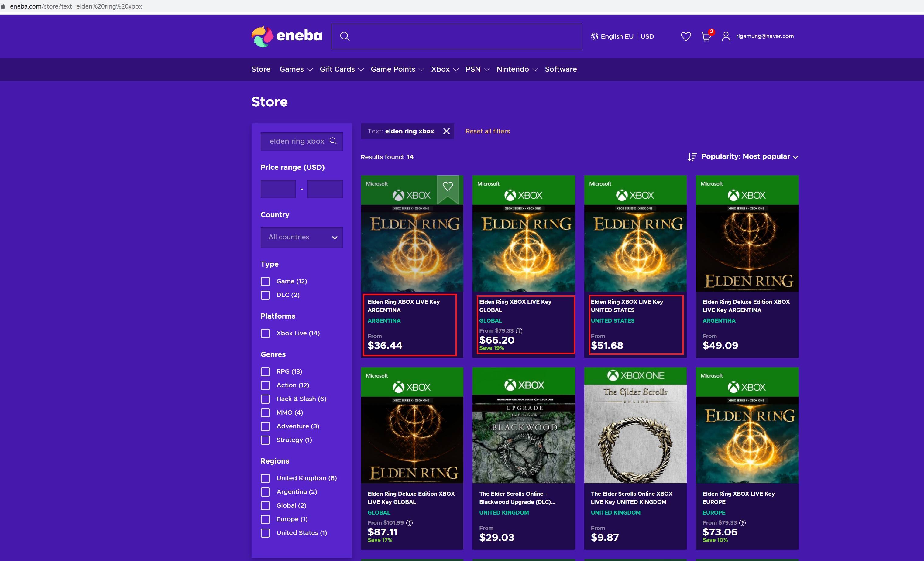Open the Popularity: Most popular sort dropdown
The height and width of the screenshot is (561, 924).
pos(750,157)
